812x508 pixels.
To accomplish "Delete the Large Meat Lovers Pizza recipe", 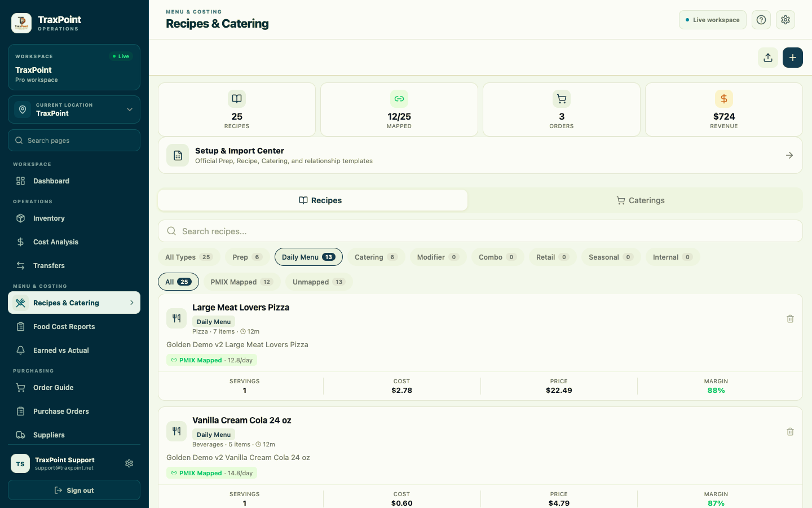I will click(x=790, y=318).
